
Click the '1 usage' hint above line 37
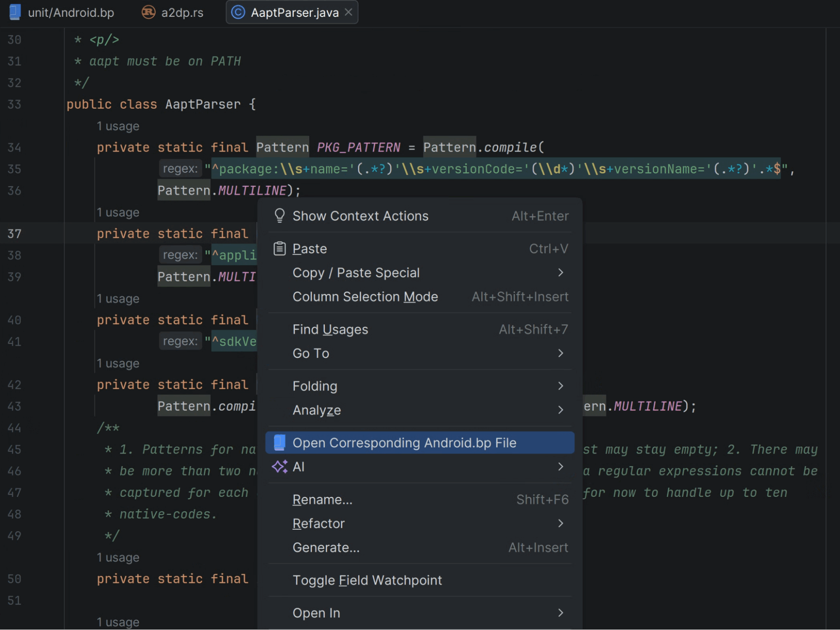118,212
